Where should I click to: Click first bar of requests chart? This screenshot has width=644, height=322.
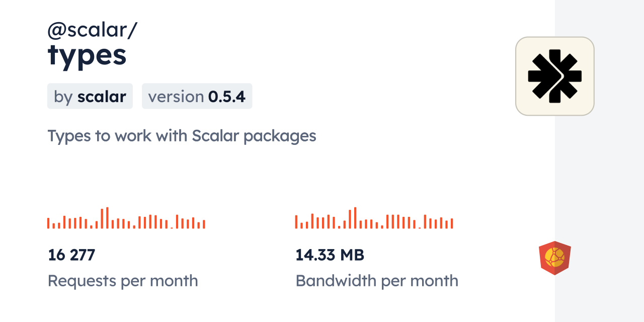(48, 223)
